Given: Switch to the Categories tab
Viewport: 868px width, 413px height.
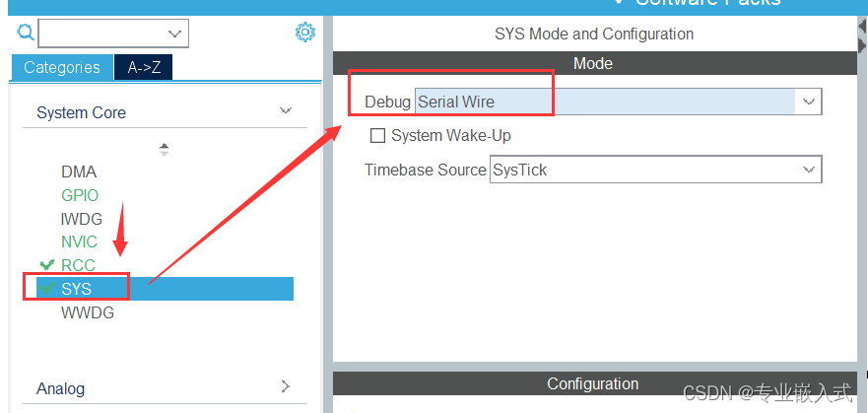Looking at the screenshot, I should pyautogui.click(x=62, y=67).
